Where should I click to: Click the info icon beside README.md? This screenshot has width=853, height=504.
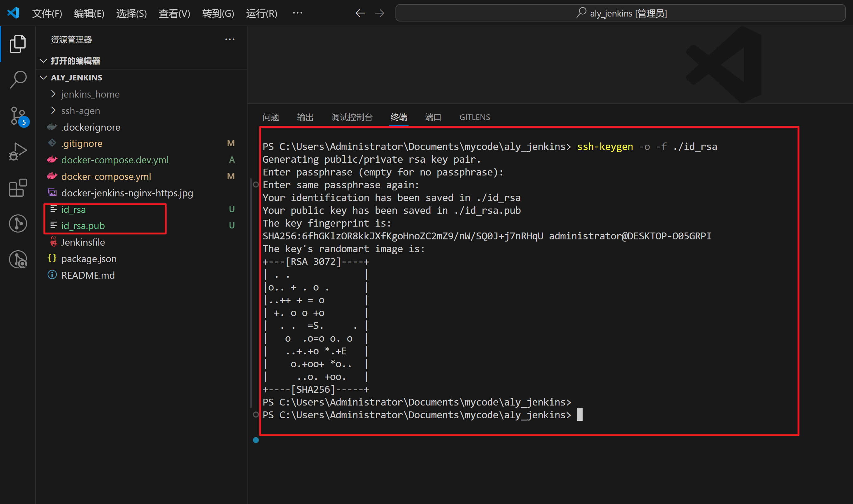pyautogui.click(x=52, y=275)
